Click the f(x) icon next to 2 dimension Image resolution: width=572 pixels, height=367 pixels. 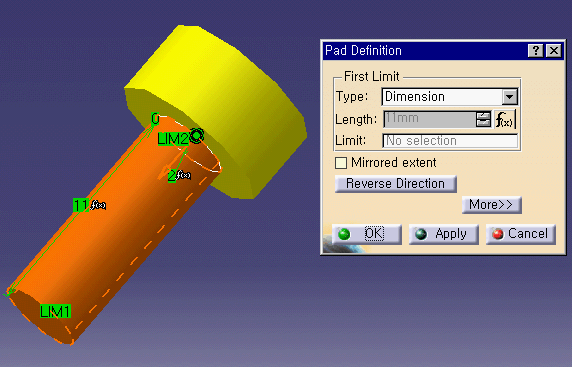[x=183, y=175]
